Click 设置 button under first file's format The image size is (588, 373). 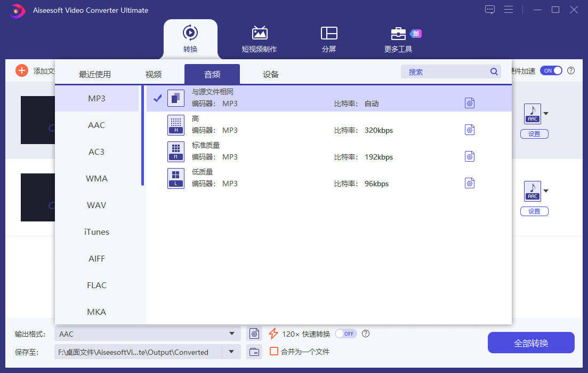click(x=534, y=134)
